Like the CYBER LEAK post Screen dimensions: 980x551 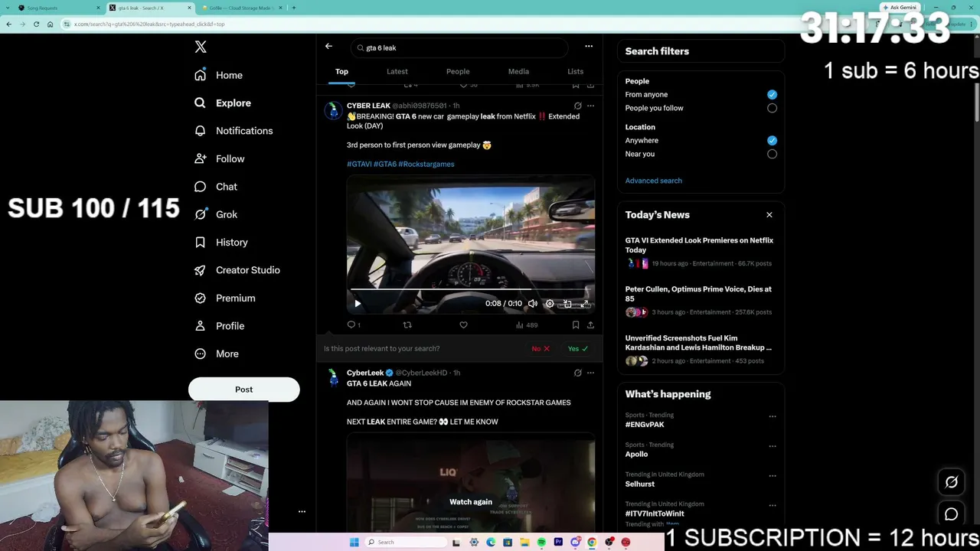tap(463, 325)
